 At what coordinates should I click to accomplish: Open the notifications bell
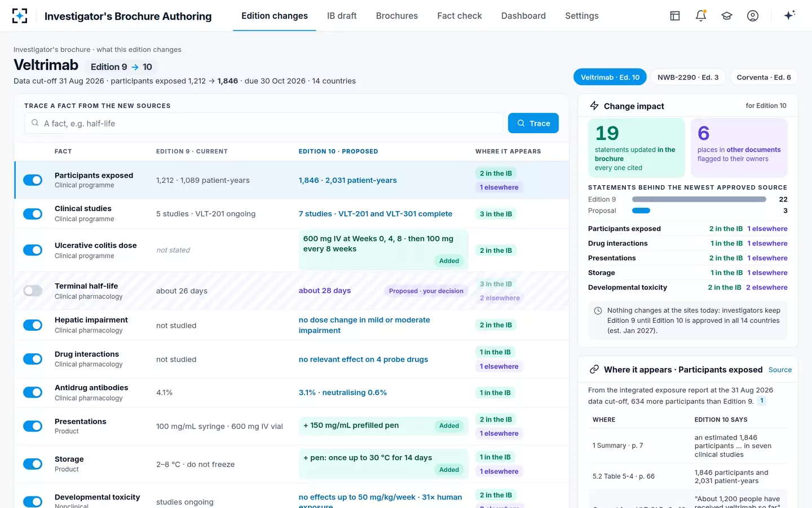click(701, 16)
